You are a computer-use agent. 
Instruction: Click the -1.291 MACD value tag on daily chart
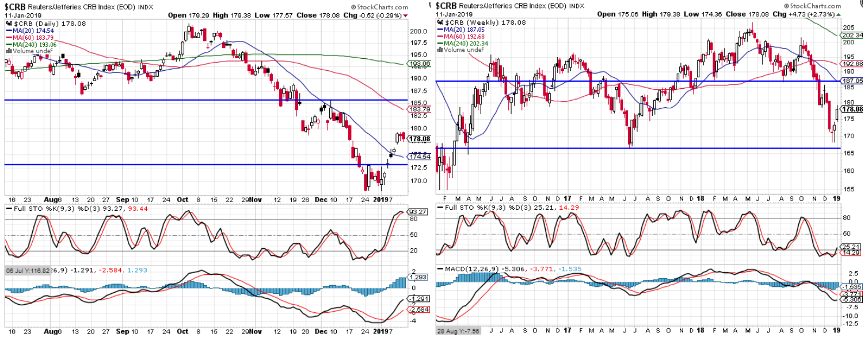pos(419,298)
